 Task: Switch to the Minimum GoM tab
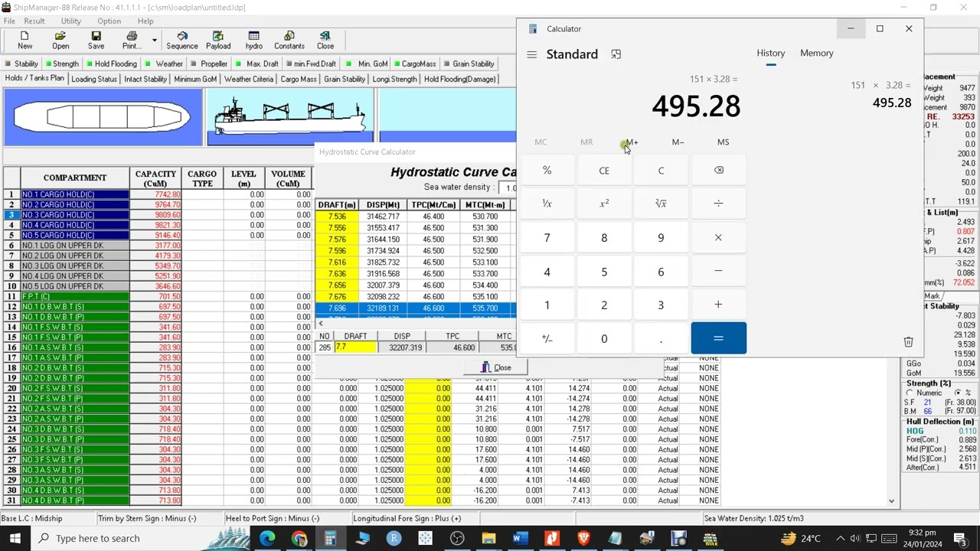tap(195, 79)
